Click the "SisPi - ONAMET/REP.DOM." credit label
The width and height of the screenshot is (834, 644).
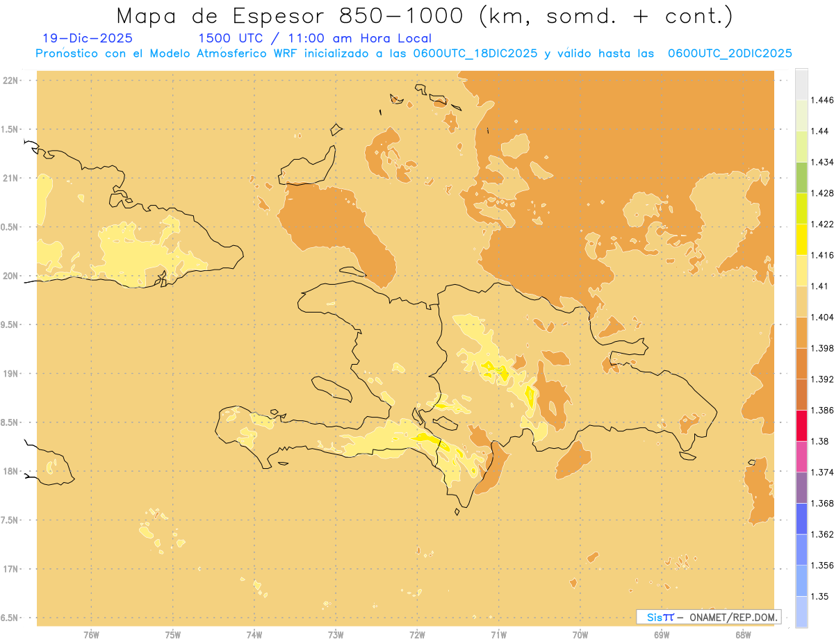click(708, 617)
